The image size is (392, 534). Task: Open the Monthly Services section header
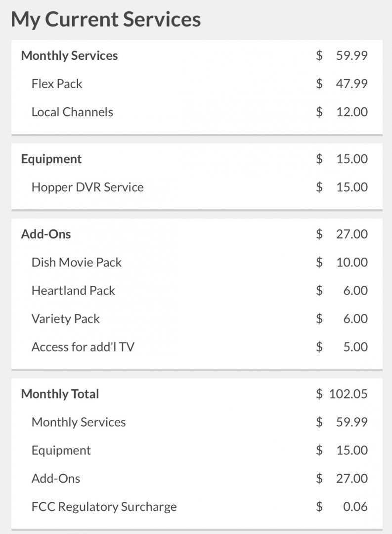[197, 55]
